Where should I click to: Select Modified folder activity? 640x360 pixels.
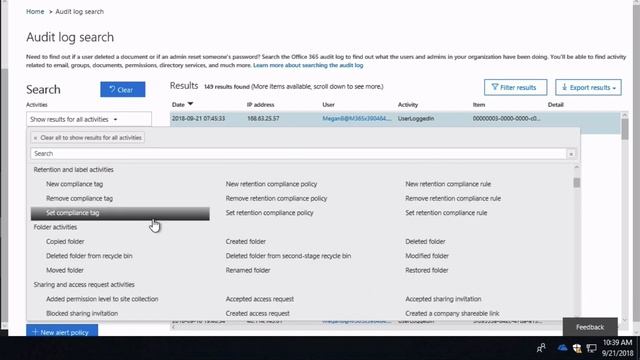pyautogui.click(x=427, y=256)
